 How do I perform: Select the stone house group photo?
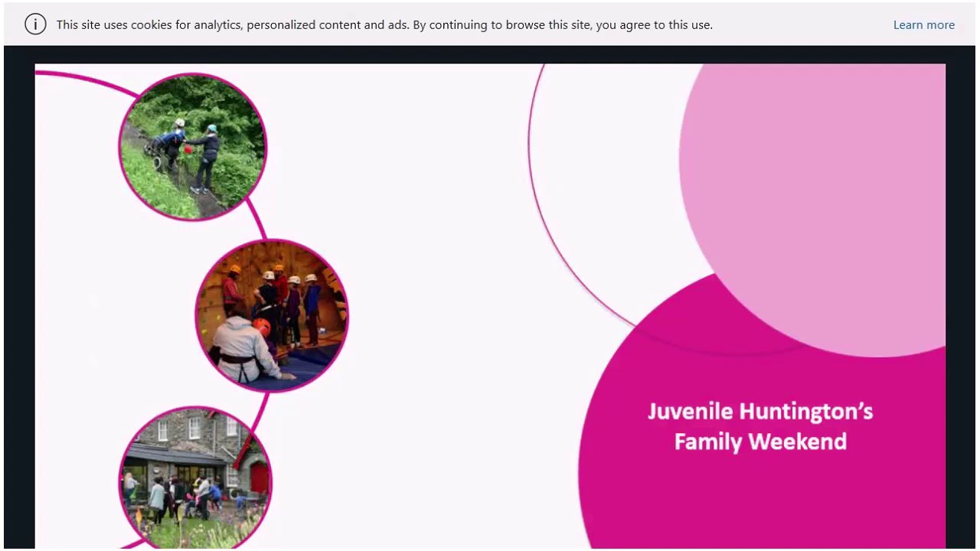click(195, 478)
